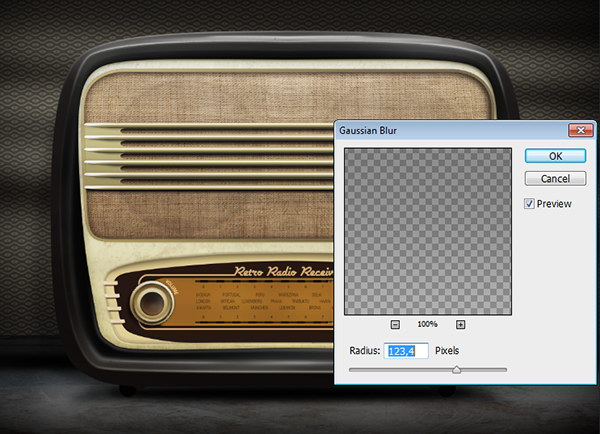The image size is (600, 434).
Task: Confirm the blur with OK button
Action: coord(555,156)
